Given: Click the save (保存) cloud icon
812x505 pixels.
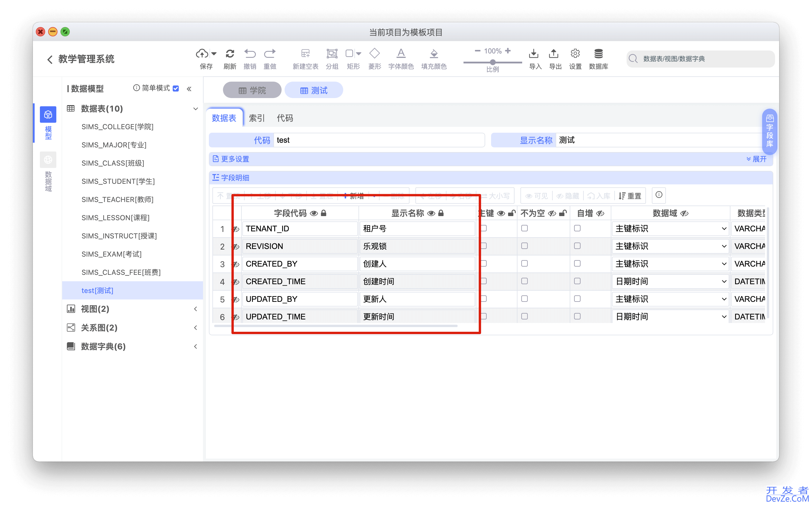Looking at the screenshot, I should 202,53.
